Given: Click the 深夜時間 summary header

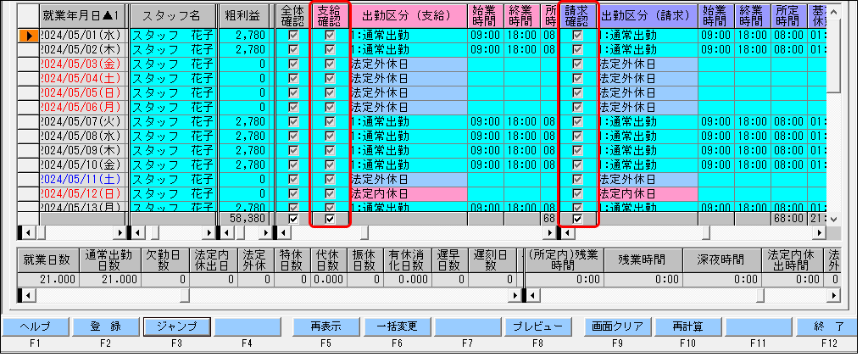Looking at the screenshot, I should coord(722,259).
